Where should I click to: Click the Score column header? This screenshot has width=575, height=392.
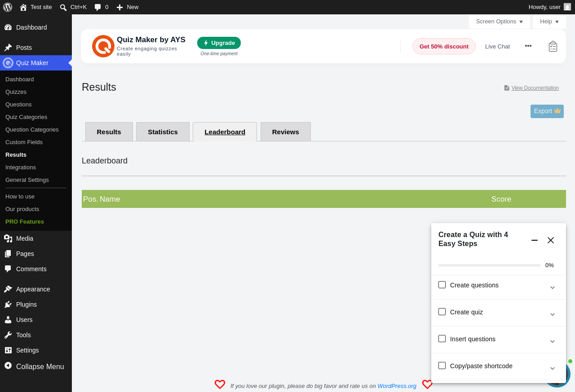(501, 199)
